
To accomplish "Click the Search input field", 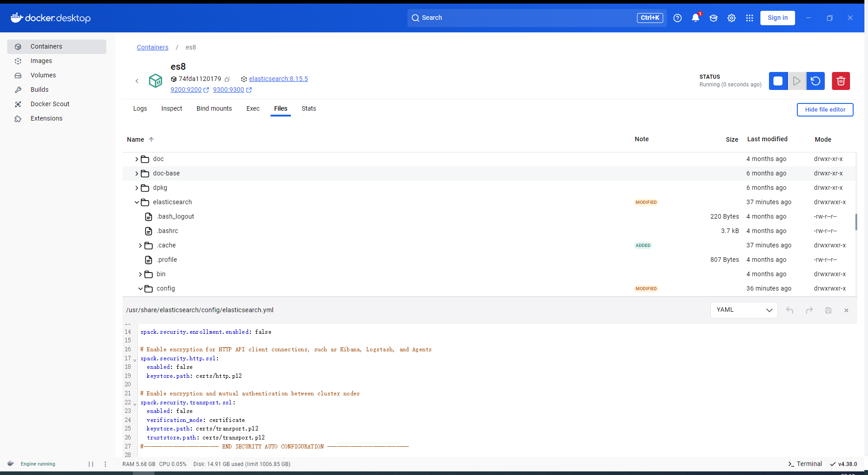I will (x=537, y=18).
